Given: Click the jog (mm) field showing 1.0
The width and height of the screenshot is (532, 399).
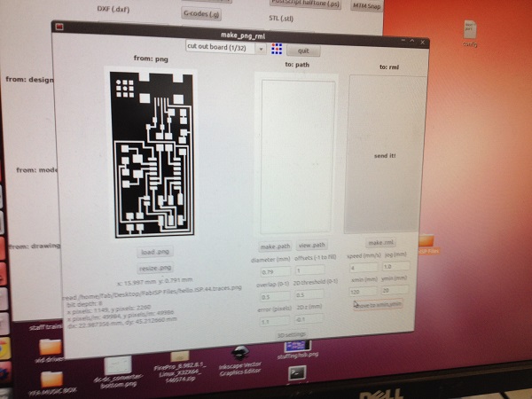Looking at the screenshot, I should [x=395, y=266].
